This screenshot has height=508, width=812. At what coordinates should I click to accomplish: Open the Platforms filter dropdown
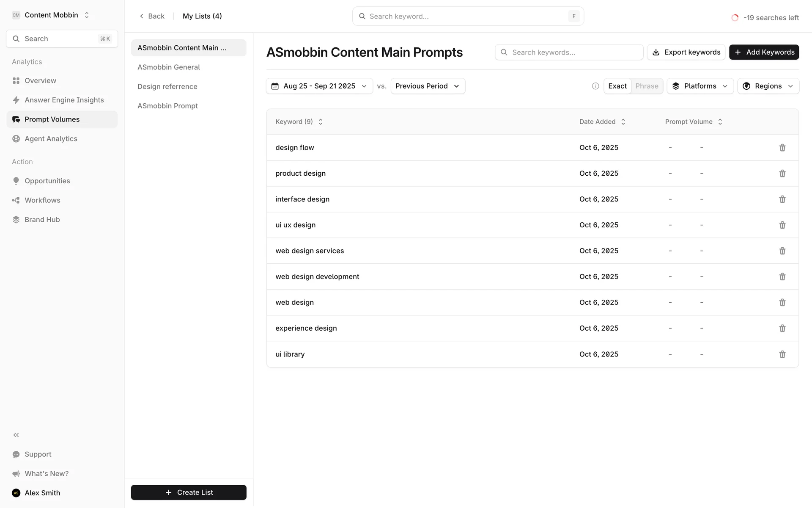(700, 86)
